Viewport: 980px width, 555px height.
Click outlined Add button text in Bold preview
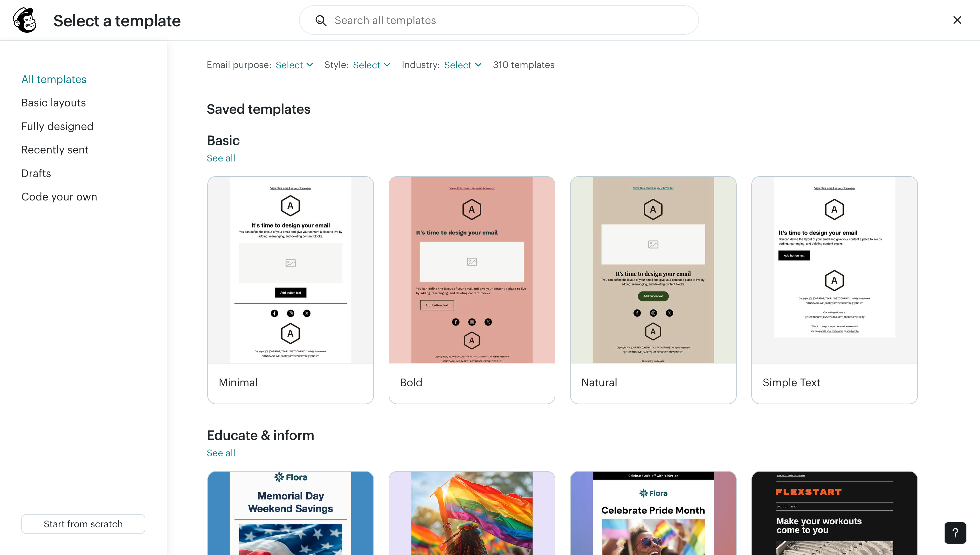(437, 305)
